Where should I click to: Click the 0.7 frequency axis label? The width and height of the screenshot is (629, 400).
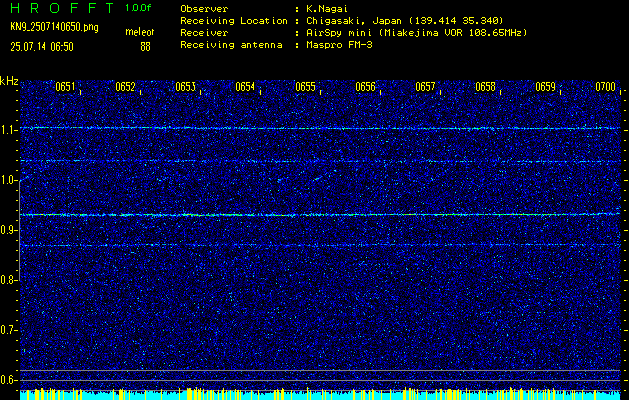point(8,330)
